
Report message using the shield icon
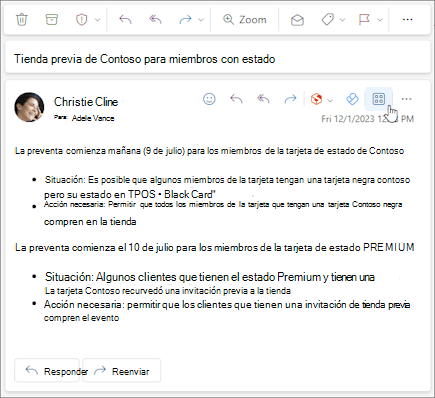(81, 19)
